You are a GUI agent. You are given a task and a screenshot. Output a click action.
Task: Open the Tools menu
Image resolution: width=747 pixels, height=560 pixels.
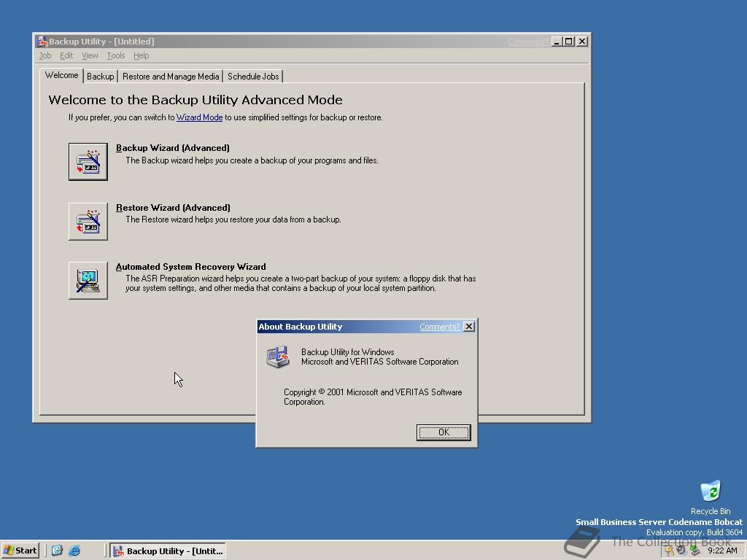coord(116,55)
